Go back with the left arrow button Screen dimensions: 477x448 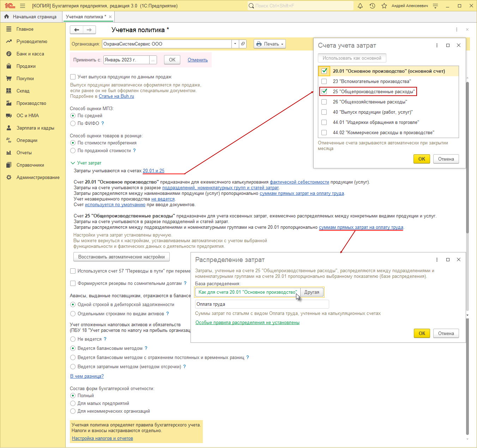[77, 30]
